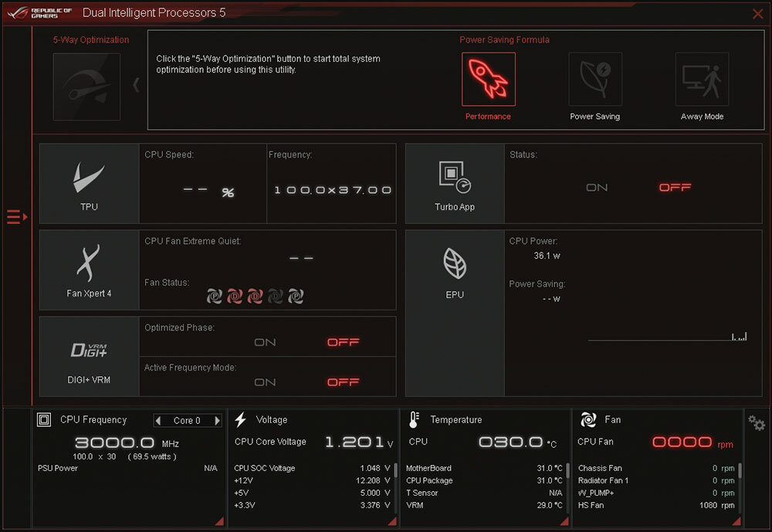Click the first fan status icon
The image size is (772, 532).
[214, 296]
